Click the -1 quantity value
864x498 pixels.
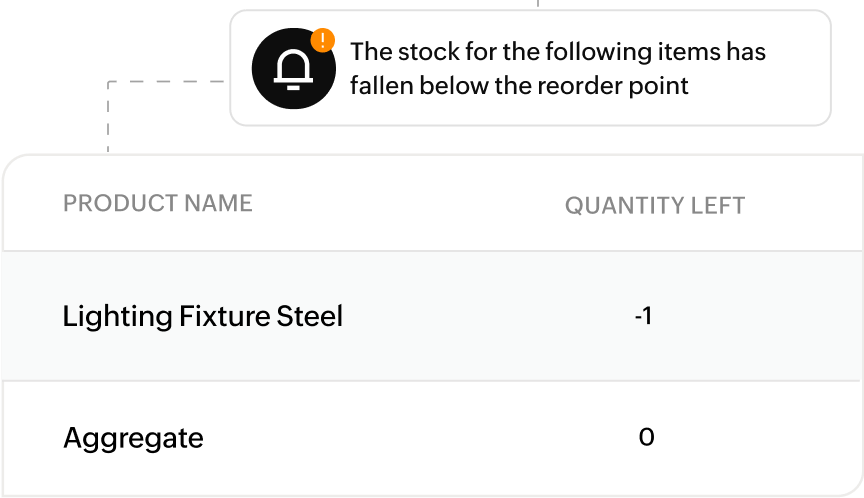(643, 317)
